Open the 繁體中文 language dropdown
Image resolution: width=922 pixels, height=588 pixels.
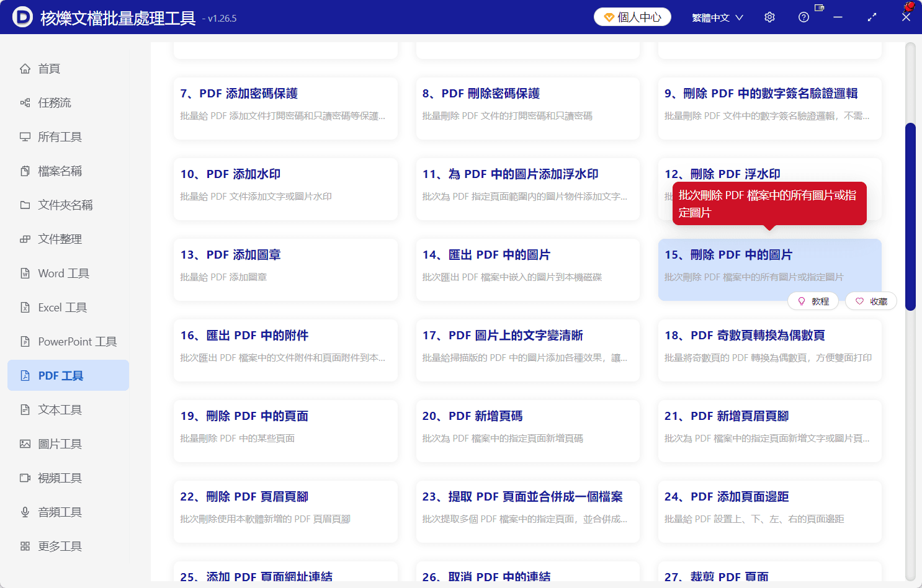[x=718, y=17]
